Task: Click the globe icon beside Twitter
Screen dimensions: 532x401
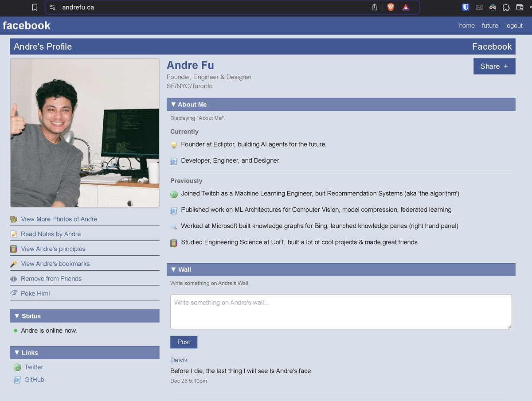Action: click(x=17, y=367)
